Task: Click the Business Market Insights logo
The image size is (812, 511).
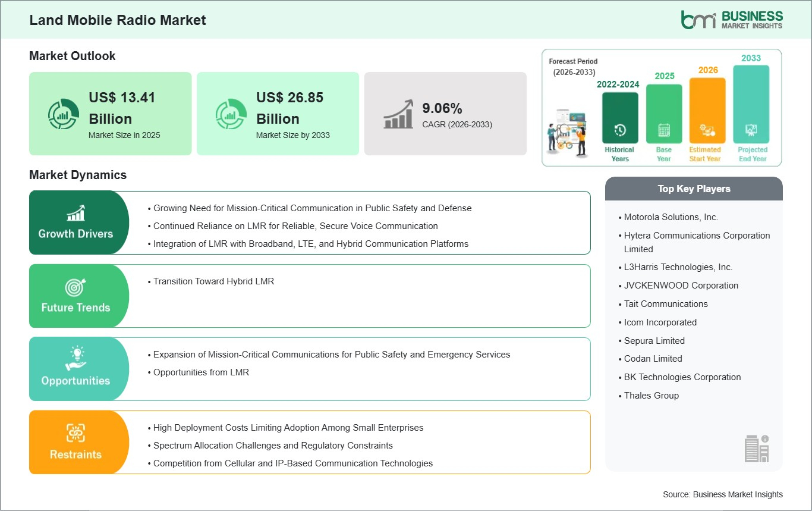Action: (731, 19)
